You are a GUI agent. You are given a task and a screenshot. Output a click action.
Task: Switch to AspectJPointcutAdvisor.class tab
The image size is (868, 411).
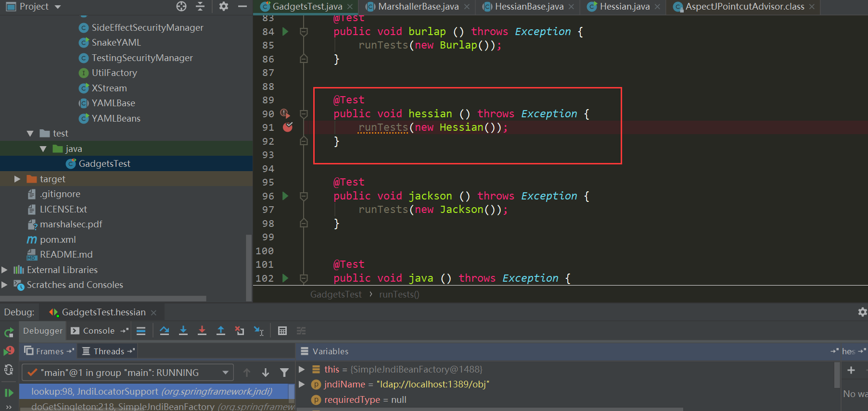point(744,6)
